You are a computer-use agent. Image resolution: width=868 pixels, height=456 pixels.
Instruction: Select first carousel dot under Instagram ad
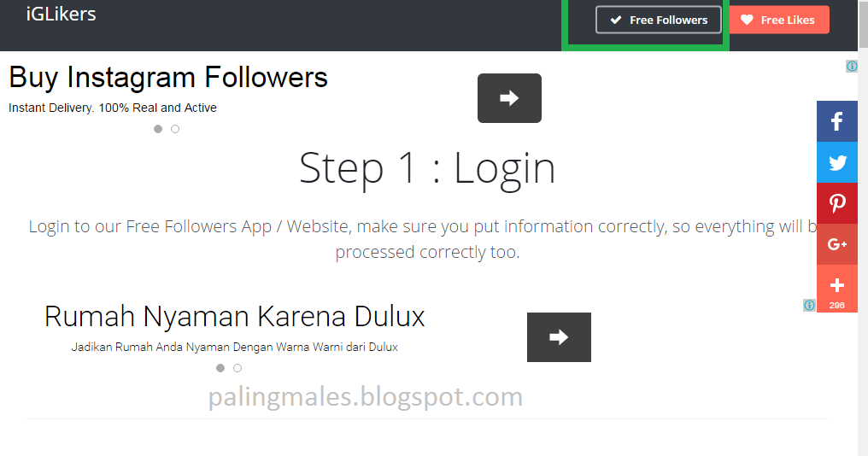tap(158, 129)
